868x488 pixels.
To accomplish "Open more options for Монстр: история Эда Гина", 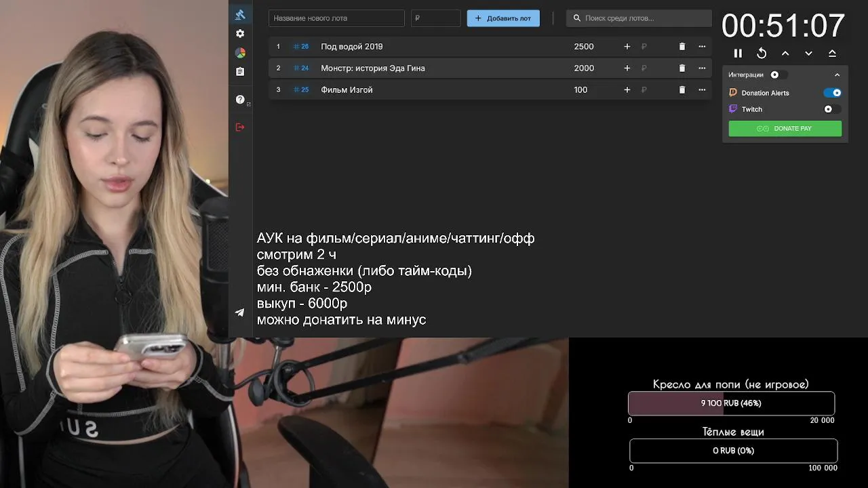I will tap(702, 68).
